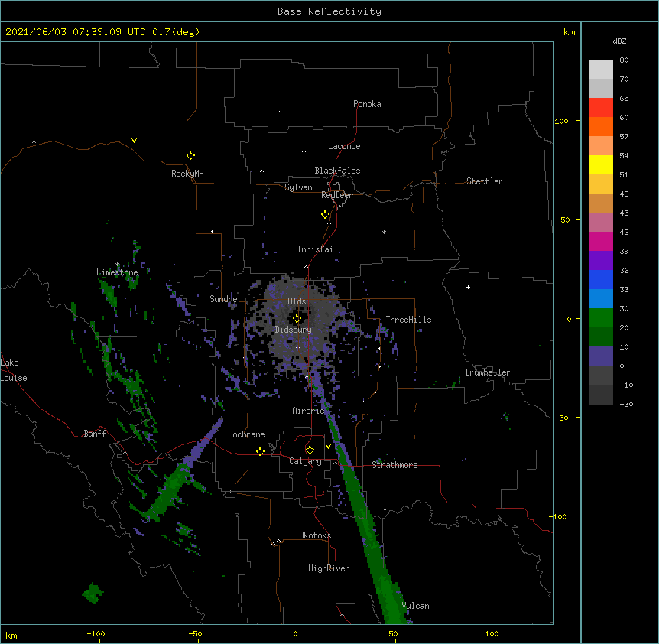Select the Cochrane label

(246, 434)
